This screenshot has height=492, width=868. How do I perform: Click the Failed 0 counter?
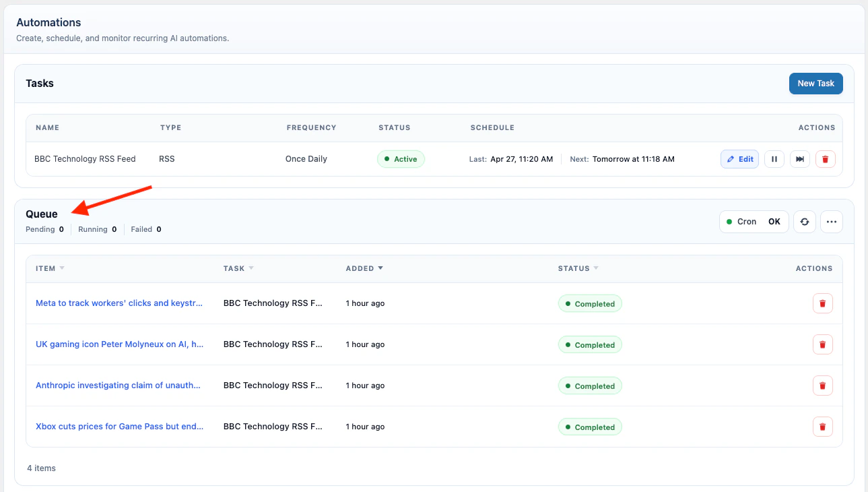click(x=146, y=229)
